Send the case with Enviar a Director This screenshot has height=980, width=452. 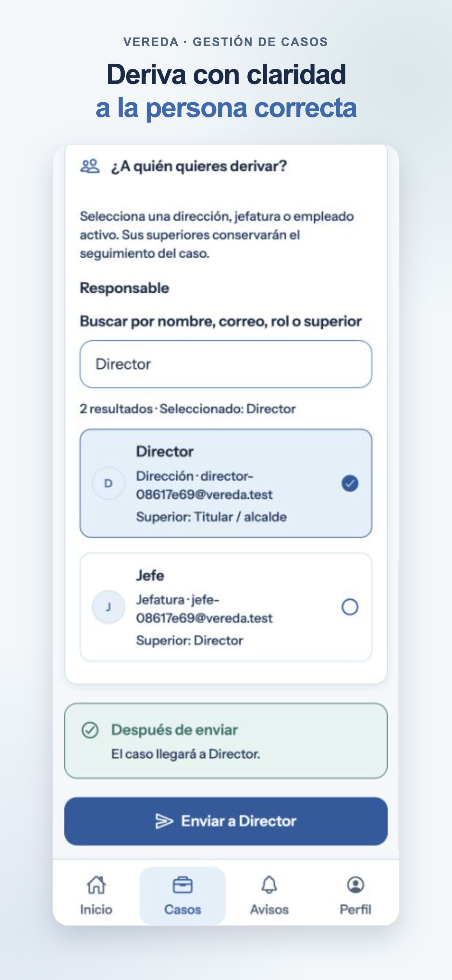click(x=226, y=821)
